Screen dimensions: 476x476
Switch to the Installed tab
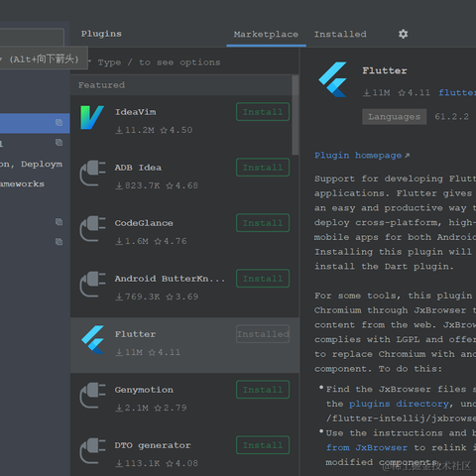[x=340, y=34]
